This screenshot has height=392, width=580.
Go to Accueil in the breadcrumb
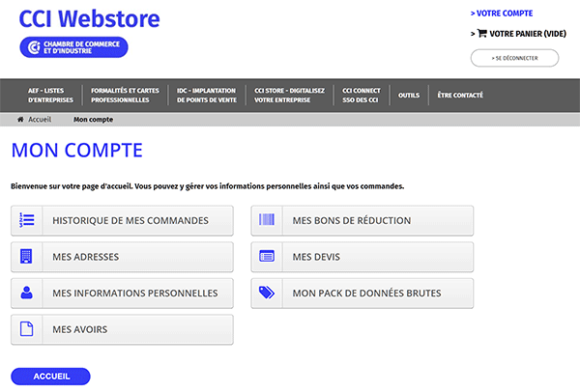(x=40, y=120)
